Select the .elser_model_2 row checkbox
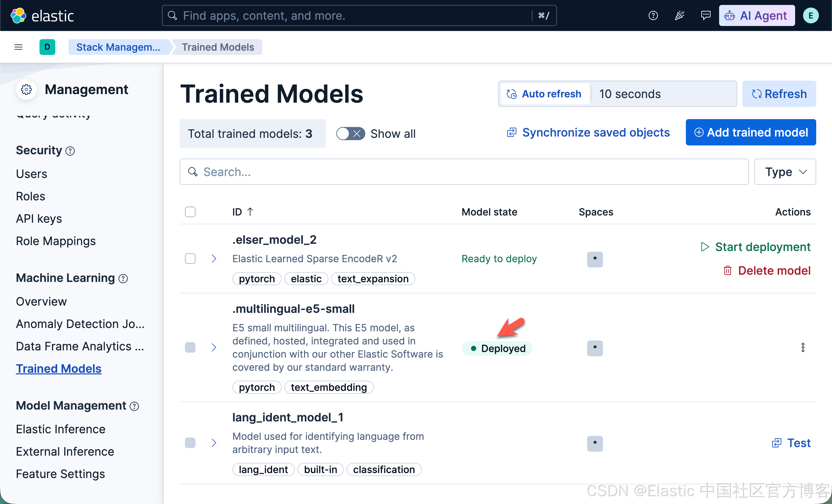832x504 pixels. (x=190, y=259)
